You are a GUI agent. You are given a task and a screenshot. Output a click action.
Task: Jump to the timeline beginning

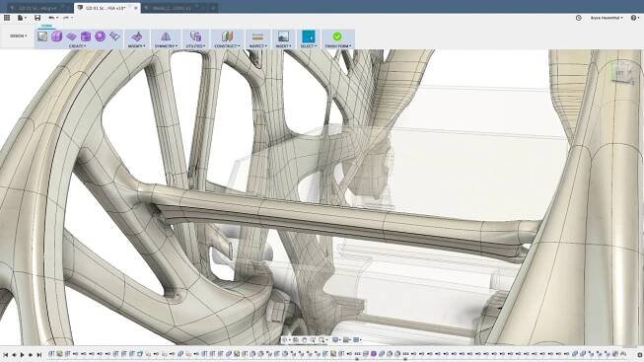(5, 355)
